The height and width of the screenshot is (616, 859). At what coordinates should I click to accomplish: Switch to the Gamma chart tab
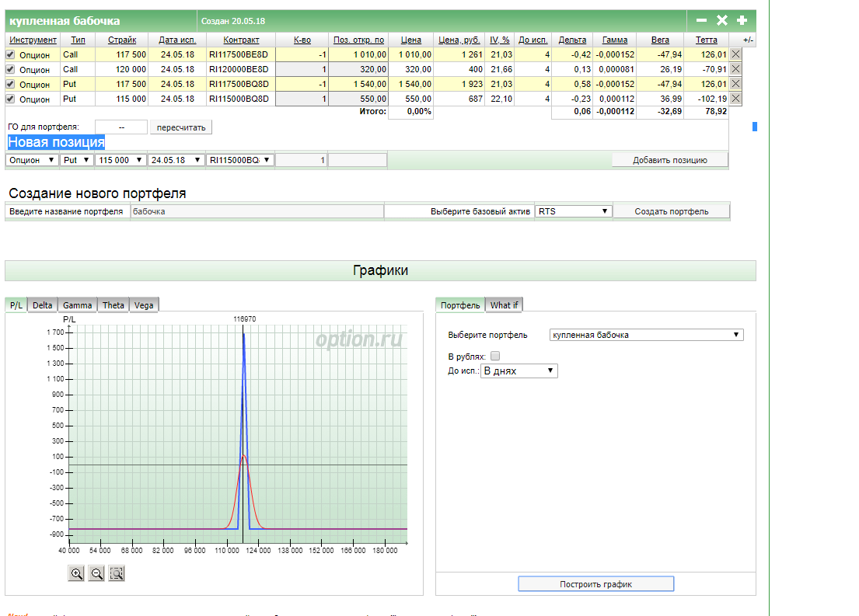[x=78, y=305]
